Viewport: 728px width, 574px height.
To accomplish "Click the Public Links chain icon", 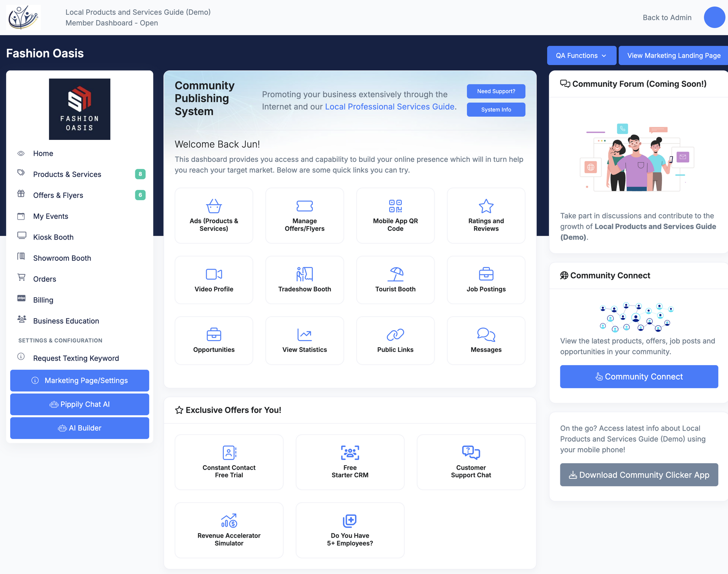I will (395, 335).
